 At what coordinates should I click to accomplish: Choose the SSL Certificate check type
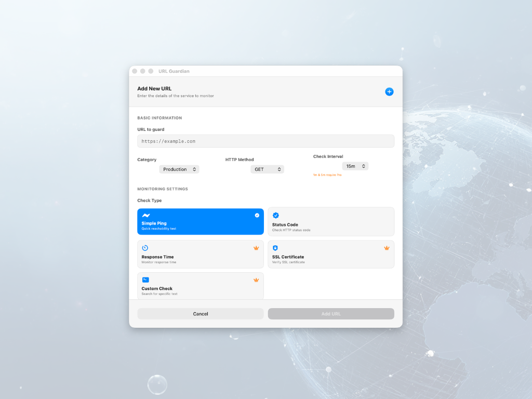[331, 254]
